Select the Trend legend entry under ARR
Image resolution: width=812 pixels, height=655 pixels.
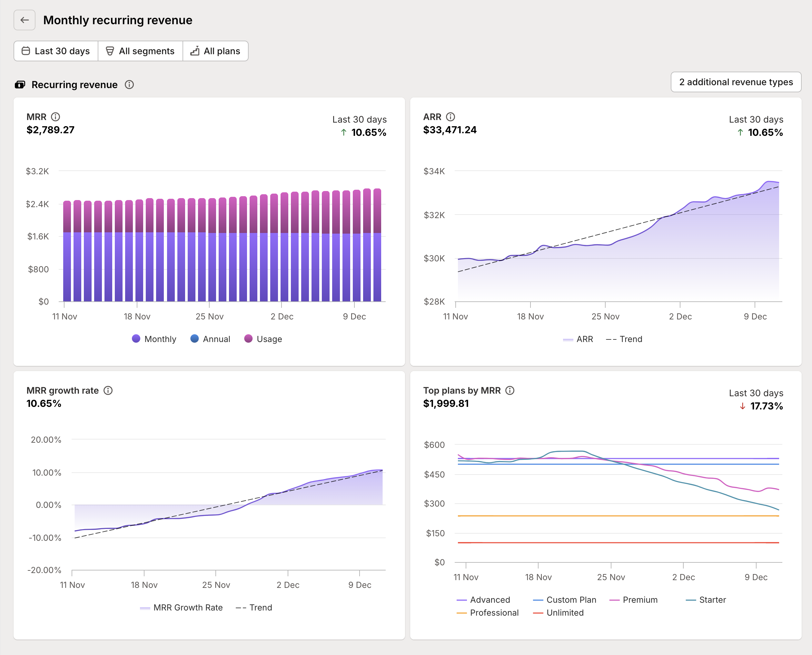pyautogui.click(x=625, y=339)
